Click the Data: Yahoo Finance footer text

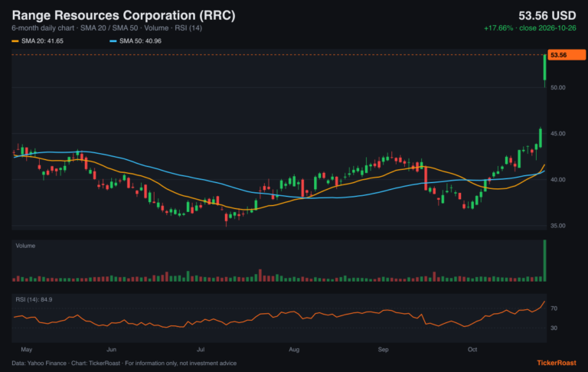(124, 363)
